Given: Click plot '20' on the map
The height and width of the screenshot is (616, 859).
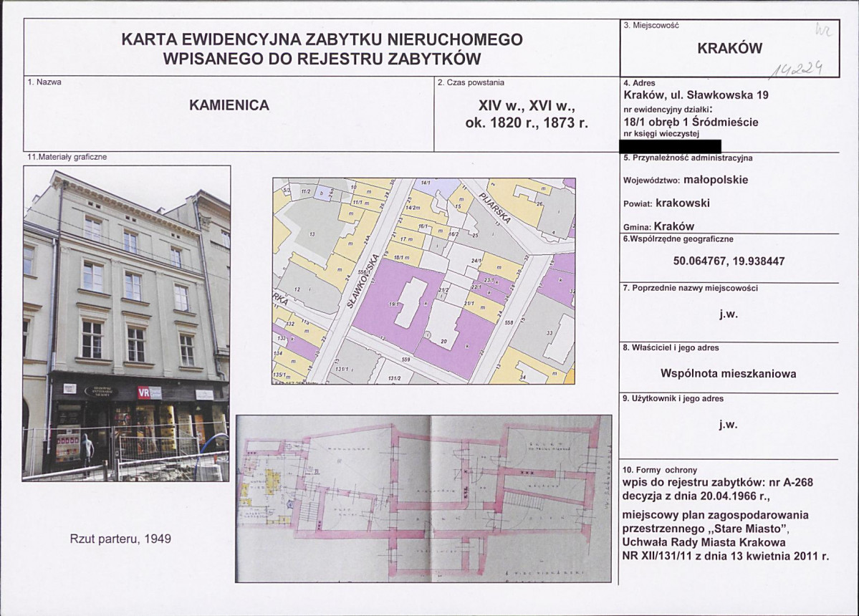Looking at the screenshot, I should [443, 340].
